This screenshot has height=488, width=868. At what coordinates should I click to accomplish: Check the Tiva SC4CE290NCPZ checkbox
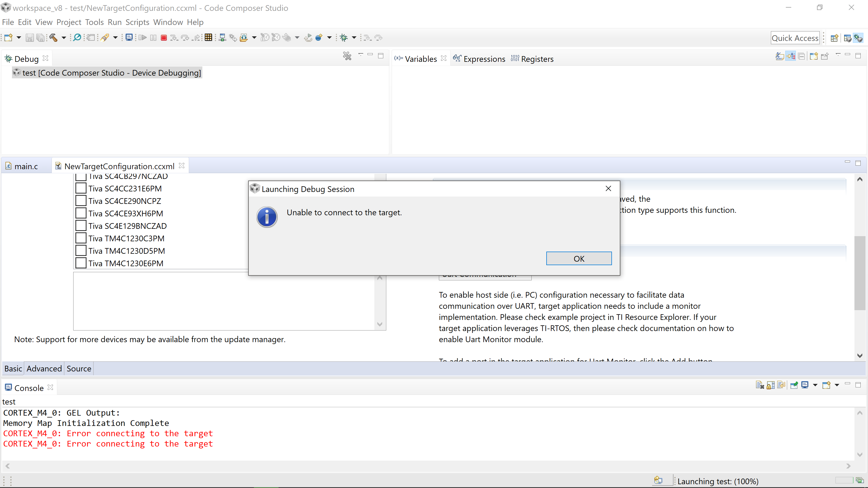(81, 200)
